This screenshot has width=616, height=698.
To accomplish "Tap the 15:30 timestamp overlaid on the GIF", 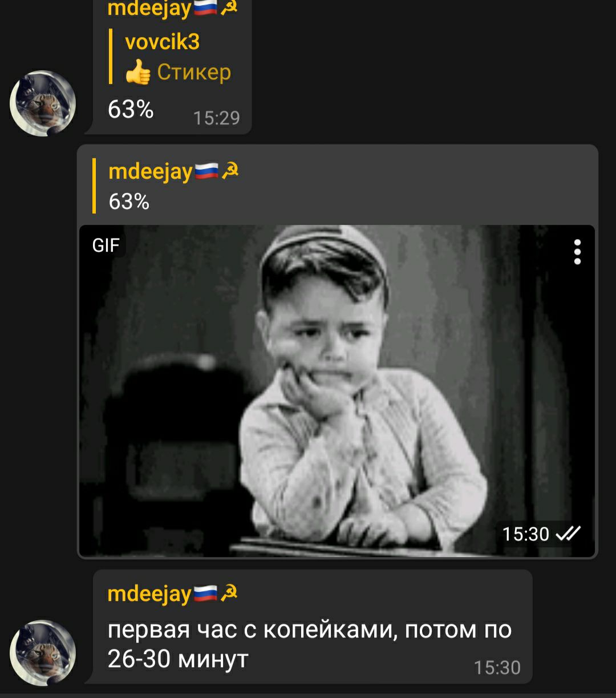I will click(525, 534).
